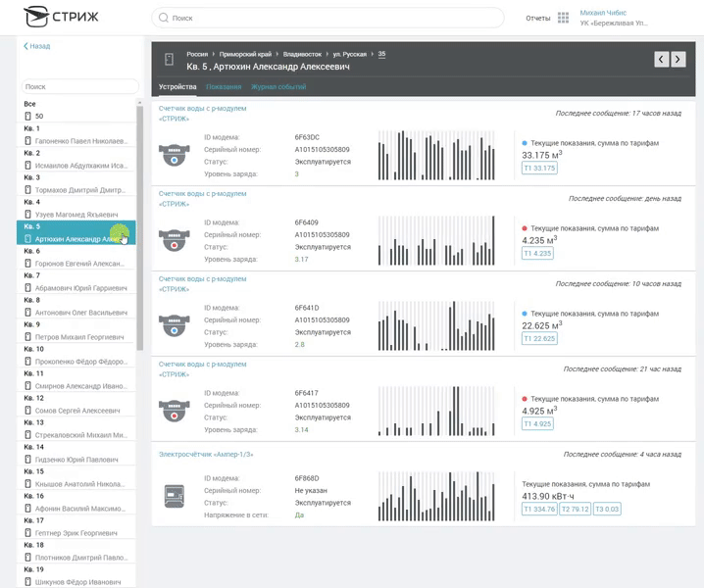
Task: Open Михаил Чибис user profile
Action: tap(603, 13)
